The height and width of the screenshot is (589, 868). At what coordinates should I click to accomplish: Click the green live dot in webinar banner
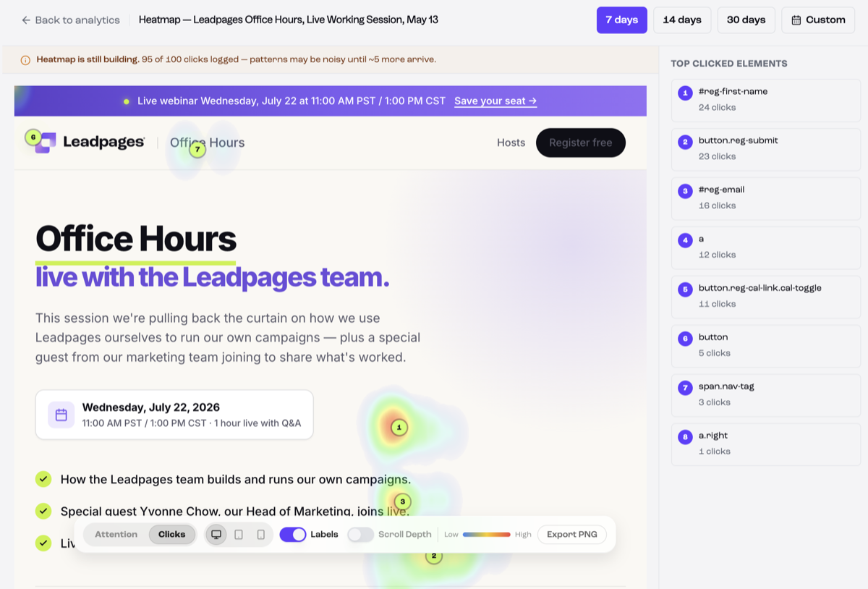pos(127,101)
